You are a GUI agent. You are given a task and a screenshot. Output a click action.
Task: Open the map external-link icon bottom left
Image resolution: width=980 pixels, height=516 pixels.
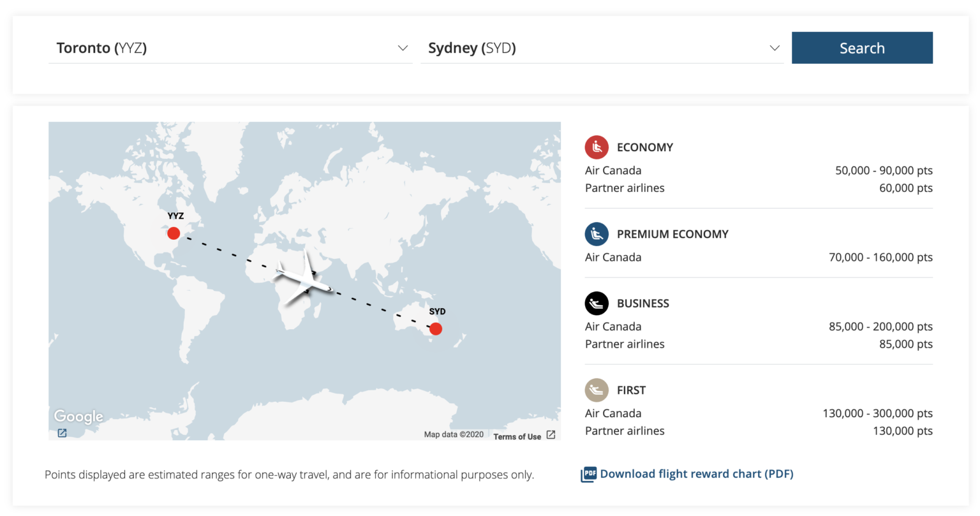pyautogui.click(x=62, y=433)
